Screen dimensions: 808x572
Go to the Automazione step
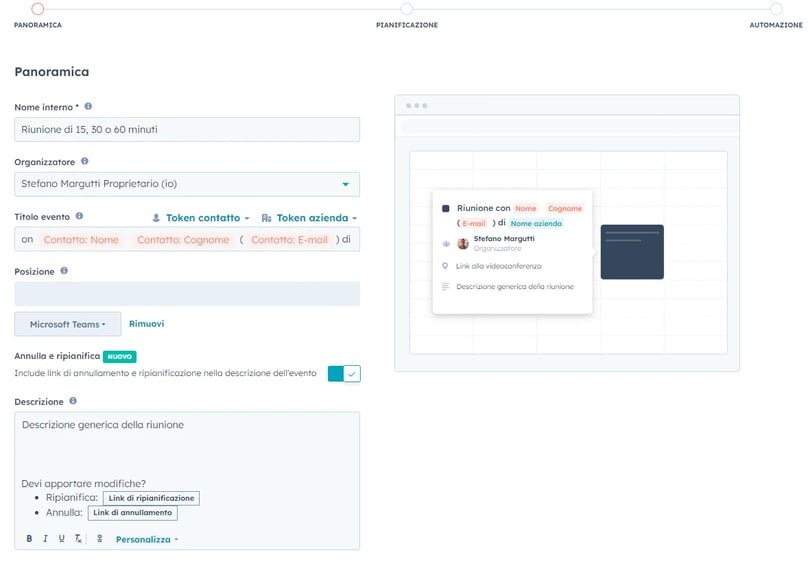click(x=776, y=9)
